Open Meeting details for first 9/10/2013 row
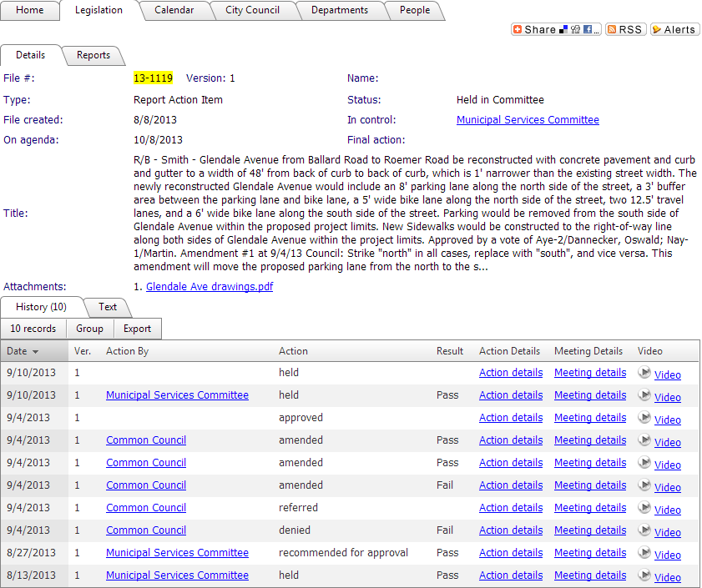 (590, 373)
